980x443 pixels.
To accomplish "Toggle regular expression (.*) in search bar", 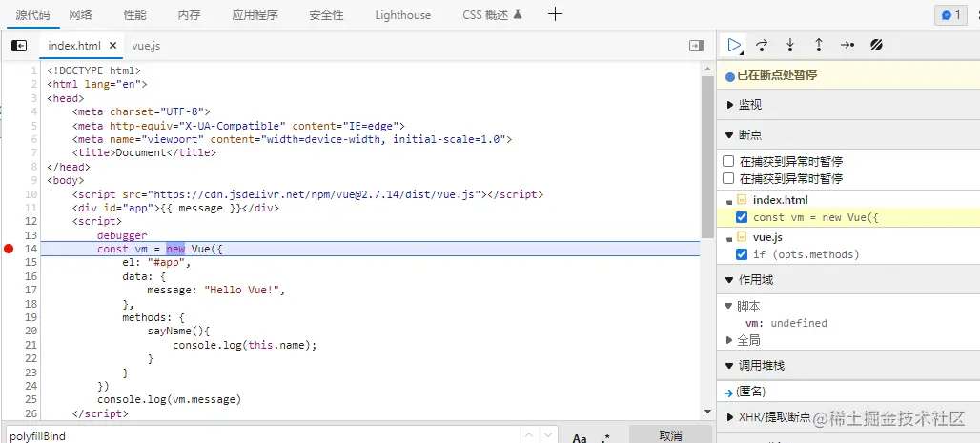I will pyautogui.click(x=604, y=436).
